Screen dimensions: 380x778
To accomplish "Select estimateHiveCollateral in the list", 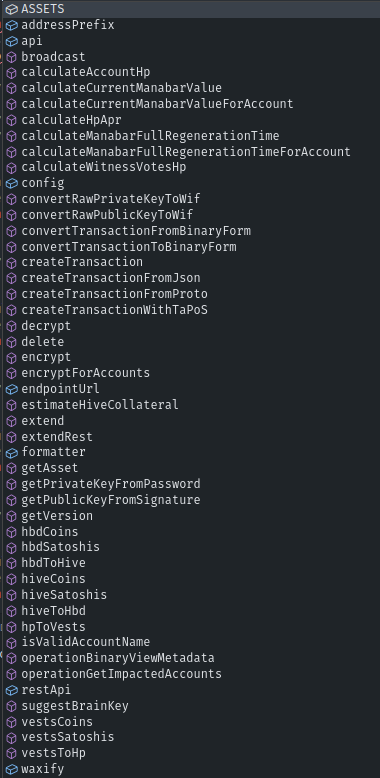I will [100, 405].
